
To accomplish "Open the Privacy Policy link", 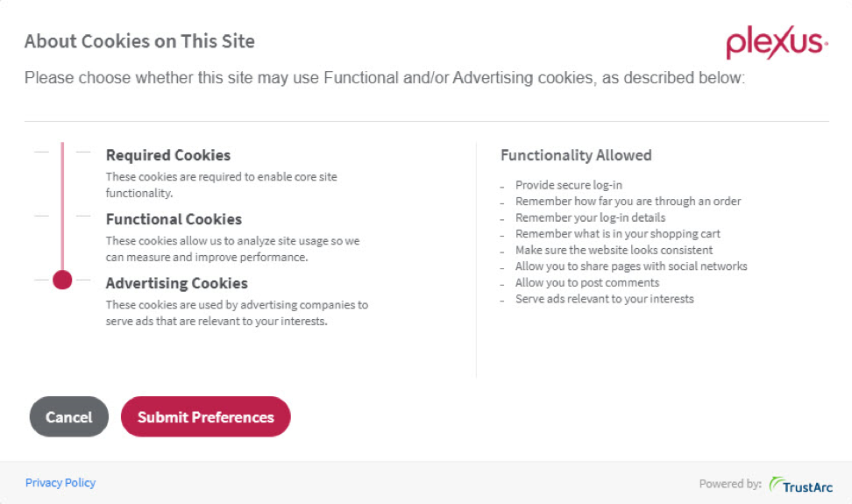I will click(x=60, y=483).
